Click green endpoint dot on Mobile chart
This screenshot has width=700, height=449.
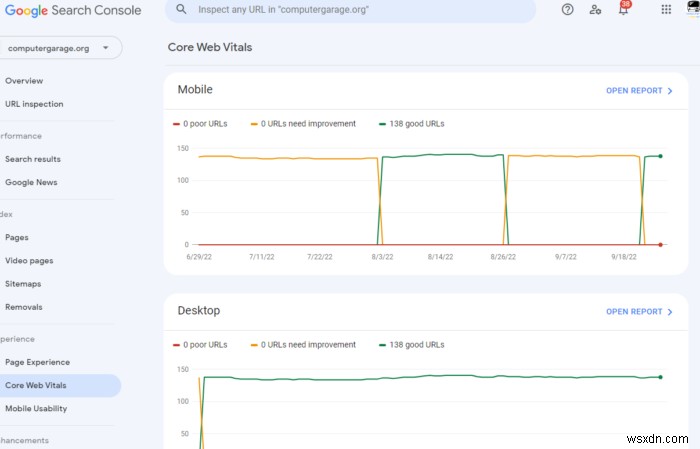pyautogui.click(x=661, y=156)
